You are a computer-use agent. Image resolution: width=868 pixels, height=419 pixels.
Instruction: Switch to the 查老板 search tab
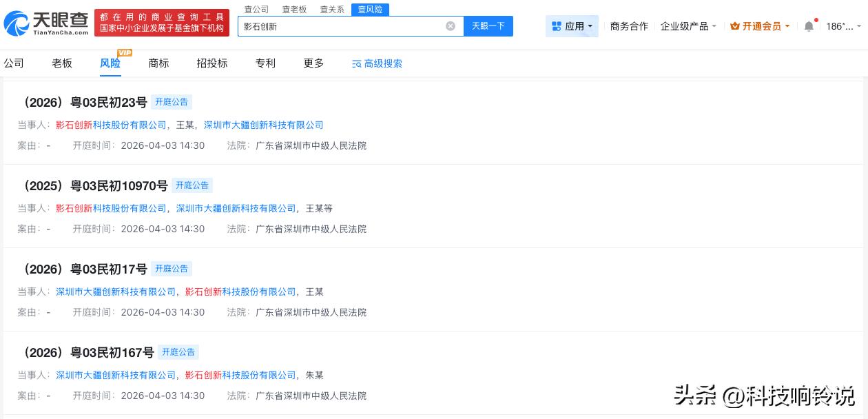[294, 9]
